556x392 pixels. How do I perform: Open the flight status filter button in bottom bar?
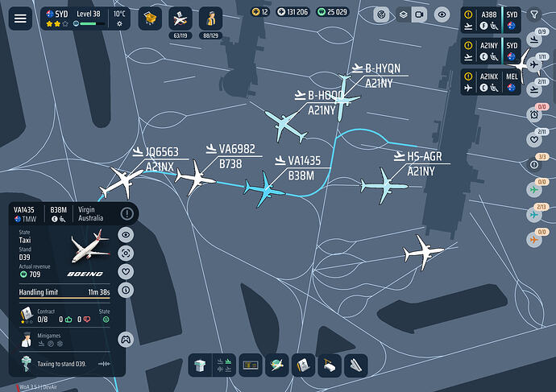pyautogui.click(x=224, y=365)
